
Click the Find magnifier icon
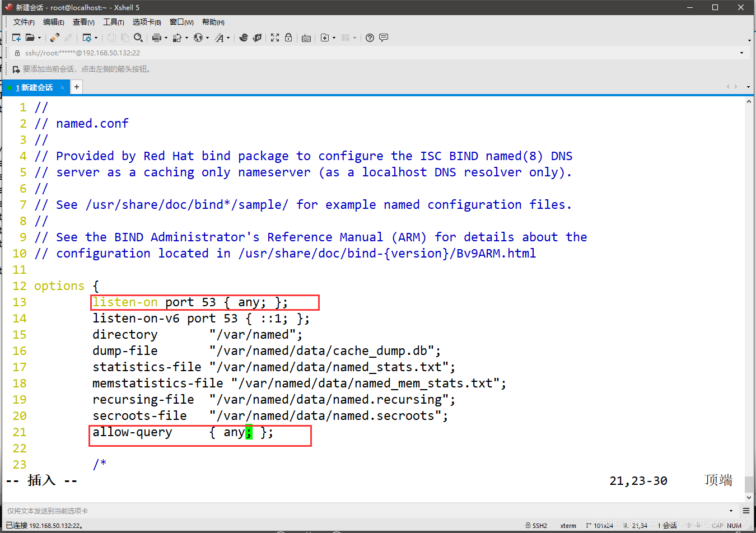[138, 38]
